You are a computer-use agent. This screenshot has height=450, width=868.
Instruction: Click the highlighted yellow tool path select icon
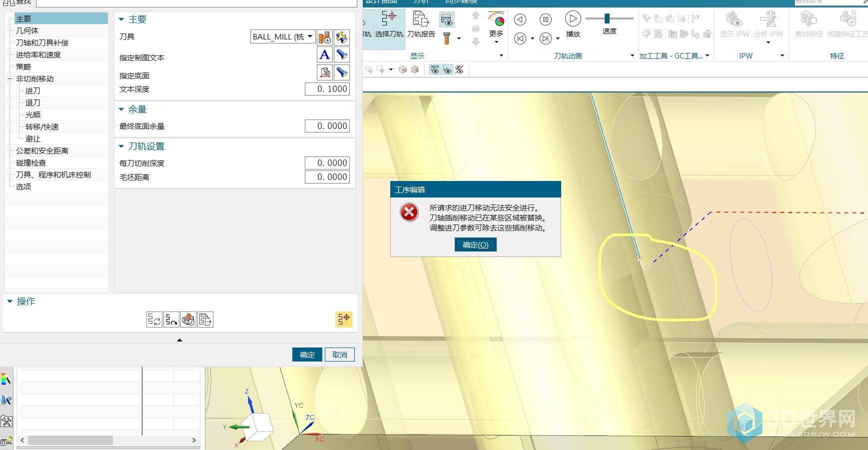click(x=344, y=319)
